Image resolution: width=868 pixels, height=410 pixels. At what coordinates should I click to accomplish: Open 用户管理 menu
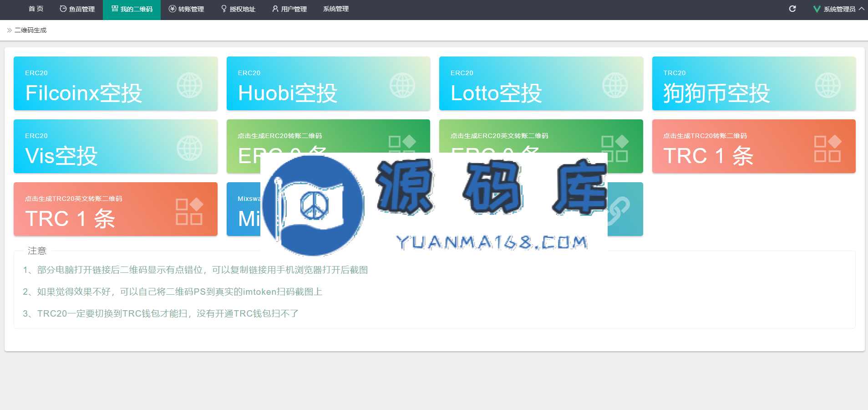tap(289, 9)
